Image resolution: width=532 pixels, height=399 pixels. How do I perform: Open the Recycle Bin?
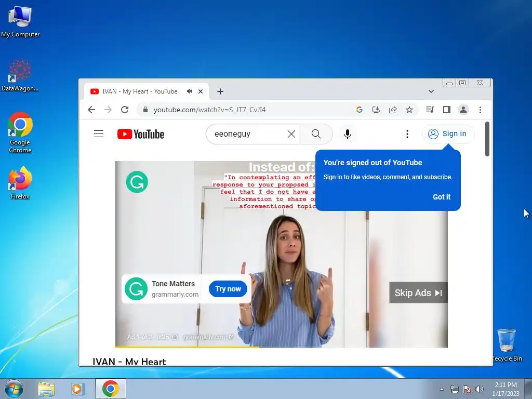pos(506,345)
